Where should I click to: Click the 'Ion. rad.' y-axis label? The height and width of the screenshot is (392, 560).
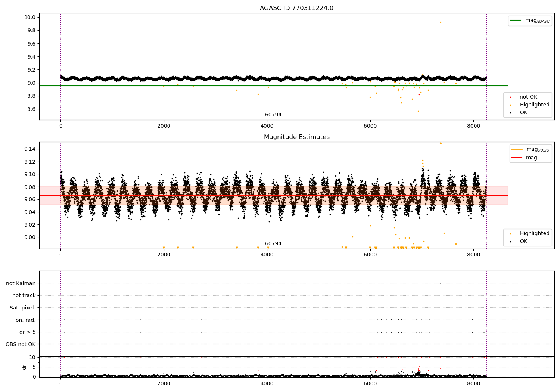pyautogui.click(x=25, y=320)
